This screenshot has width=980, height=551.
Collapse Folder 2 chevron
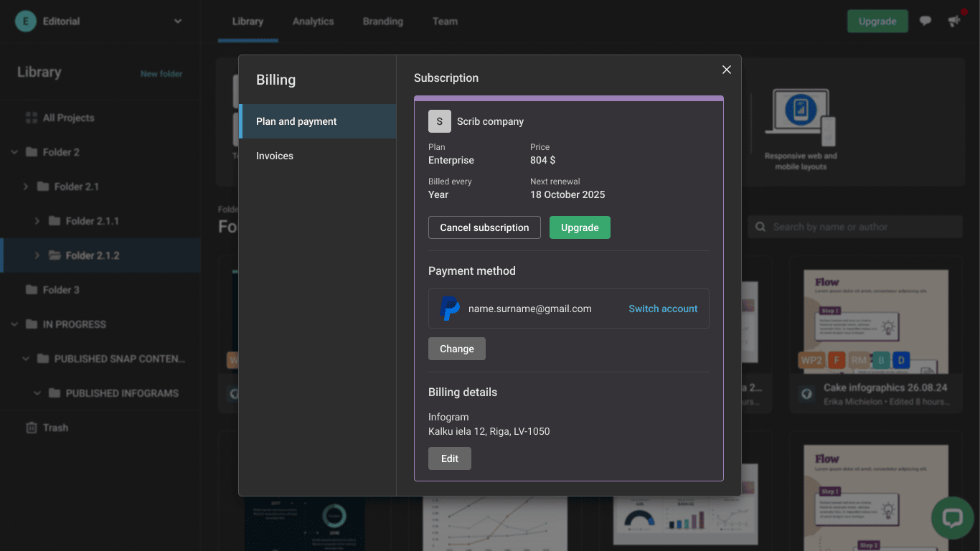point(14,152)
